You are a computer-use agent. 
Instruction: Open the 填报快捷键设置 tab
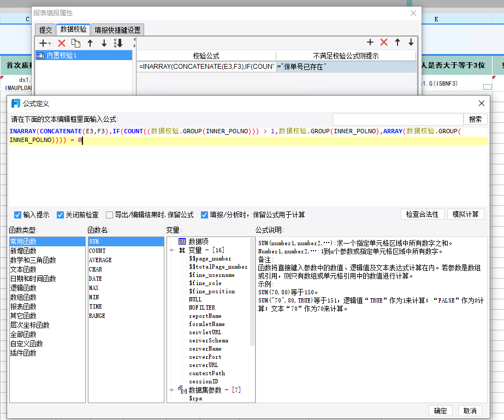pyautogui.click(x=117, y=30)
